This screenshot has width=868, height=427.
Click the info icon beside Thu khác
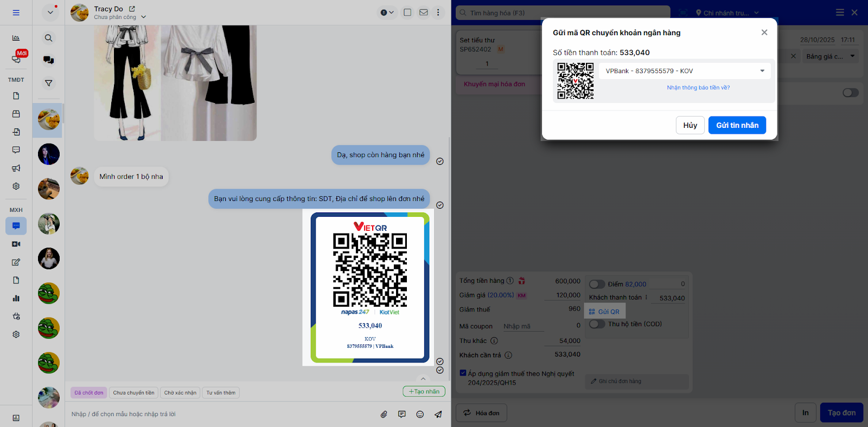pyautogui.click(x=494, y=341)
